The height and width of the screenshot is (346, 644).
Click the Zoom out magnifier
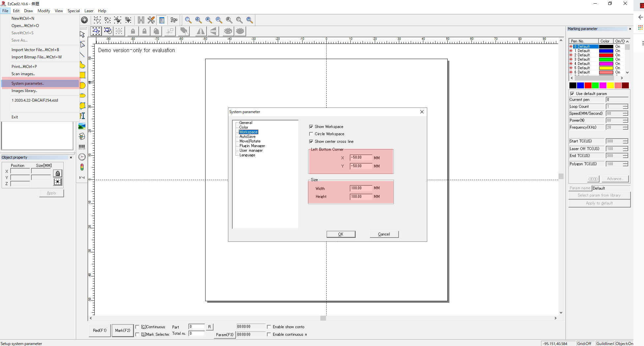coord(219,20)
